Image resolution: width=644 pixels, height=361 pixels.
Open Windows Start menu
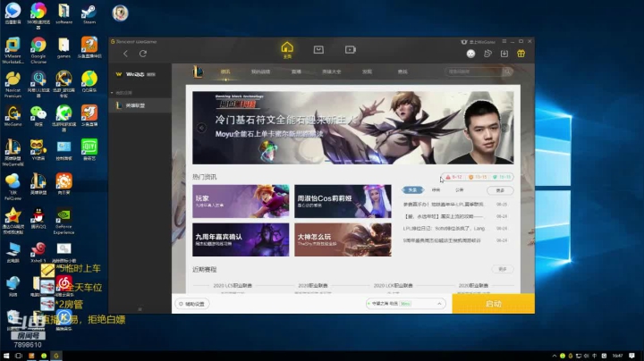click(x=6, y=356)
